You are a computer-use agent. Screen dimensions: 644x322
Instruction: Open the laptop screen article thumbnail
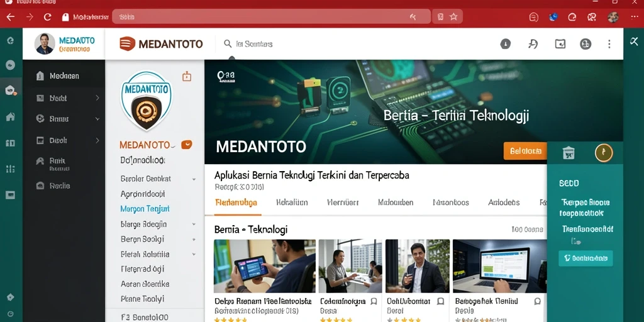pos(500,266)
